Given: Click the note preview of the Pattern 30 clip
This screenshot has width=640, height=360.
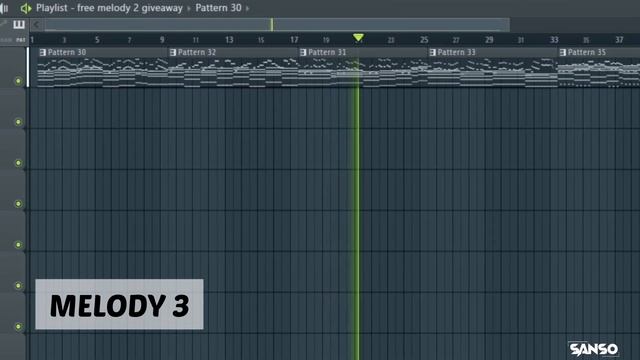Looking at the screenshot, I should 102,72.
